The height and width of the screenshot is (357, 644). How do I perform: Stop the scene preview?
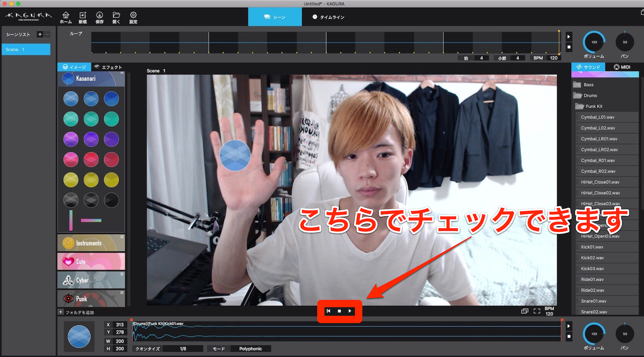(339, 311)
